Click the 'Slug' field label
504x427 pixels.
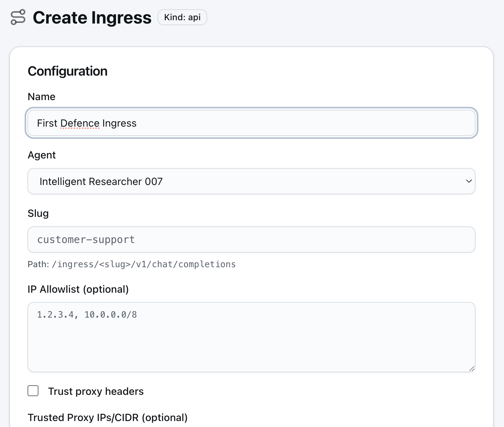tap(38, 213)
